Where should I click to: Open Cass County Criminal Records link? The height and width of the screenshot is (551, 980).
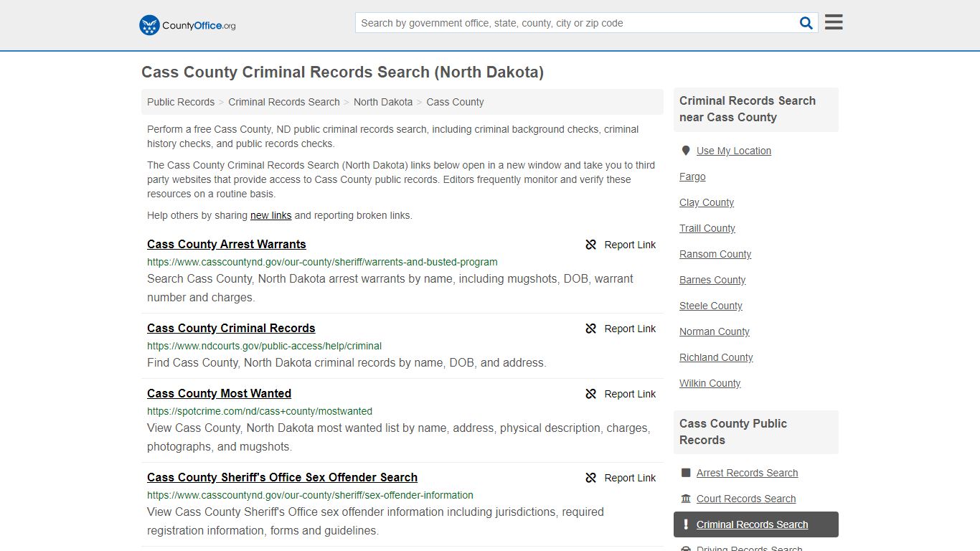pyautogui.click(x=231, y=328)
